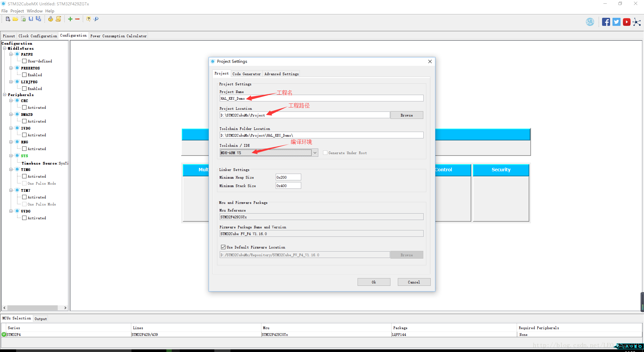Collapse the MiddleWares tree node
644x352 pixels.
click(x=5, y=48)
